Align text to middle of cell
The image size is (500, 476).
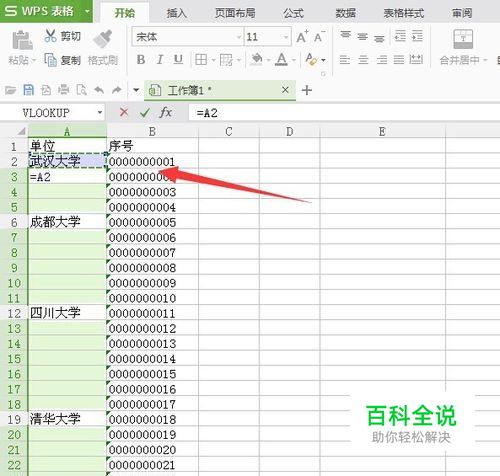pos(362,37)
